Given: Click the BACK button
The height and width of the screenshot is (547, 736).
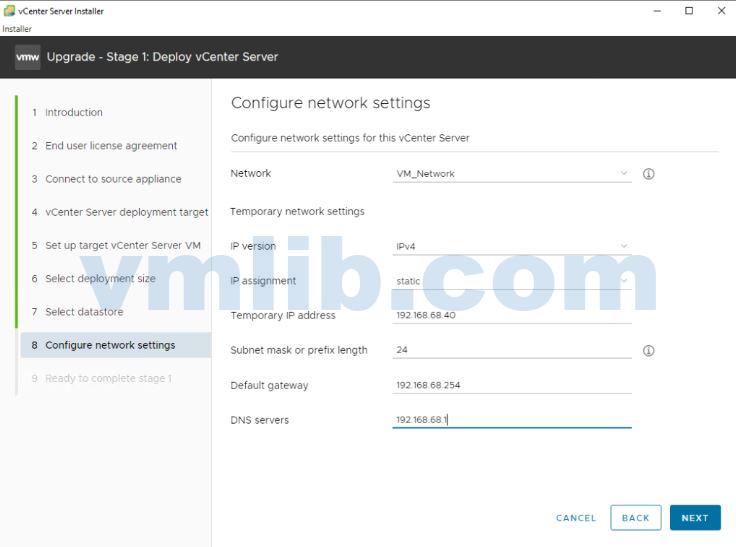Looking at the screenshot, I should pyautogui.click(x=636, y=518).
